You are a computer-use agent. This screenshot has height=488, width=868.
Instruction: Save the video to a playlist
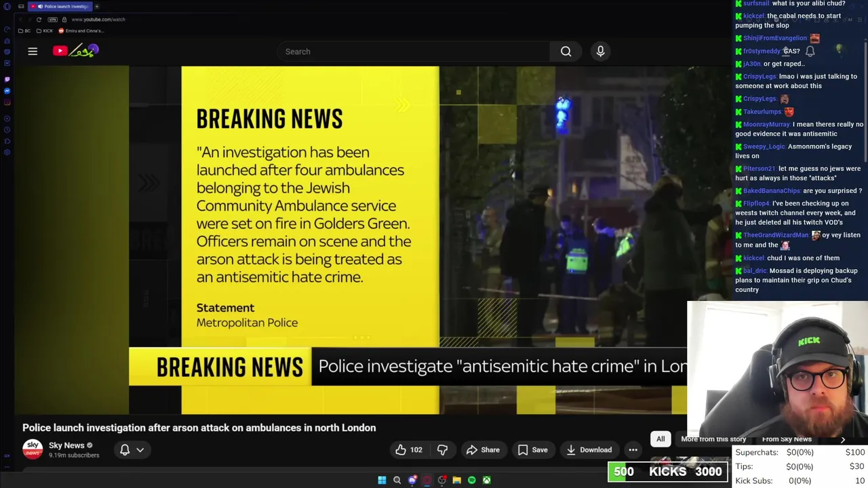[x=532, y=449]
